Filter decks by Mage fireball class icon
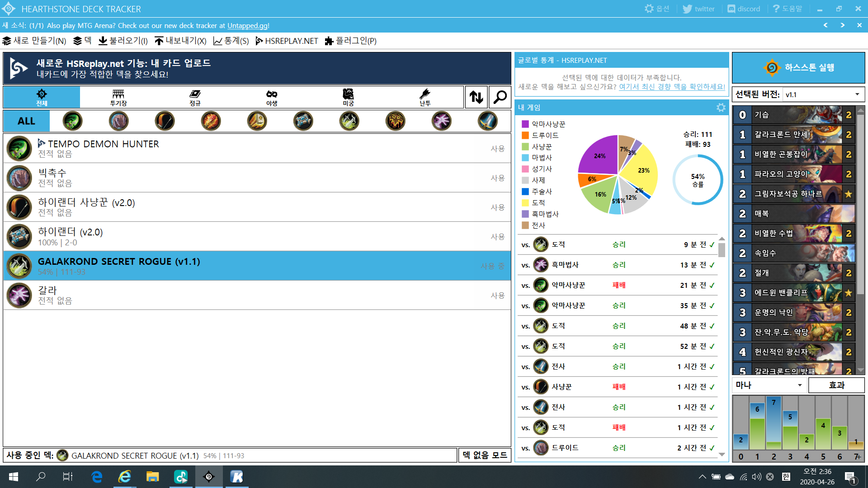 coord(211,121)
